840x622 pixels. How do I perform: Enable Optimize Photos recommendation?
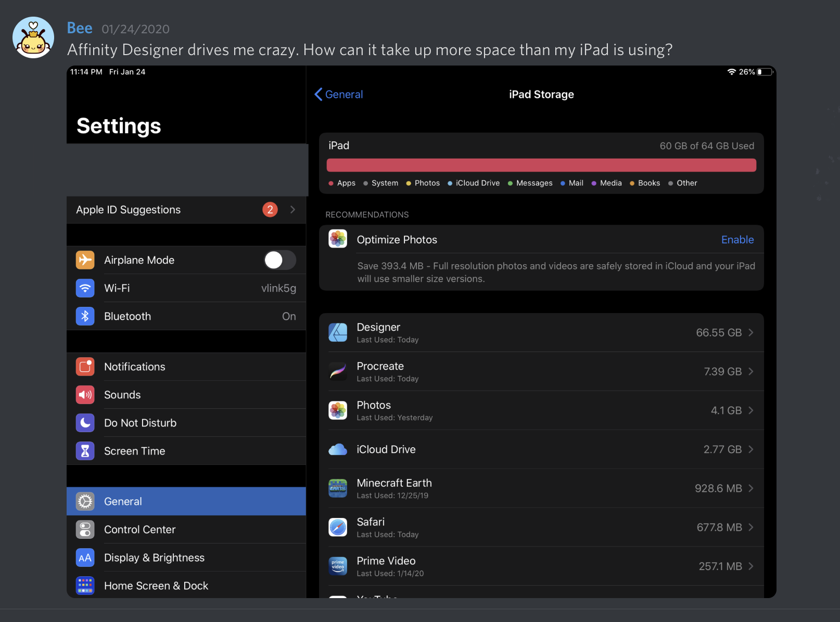click(x=737, y=240)
